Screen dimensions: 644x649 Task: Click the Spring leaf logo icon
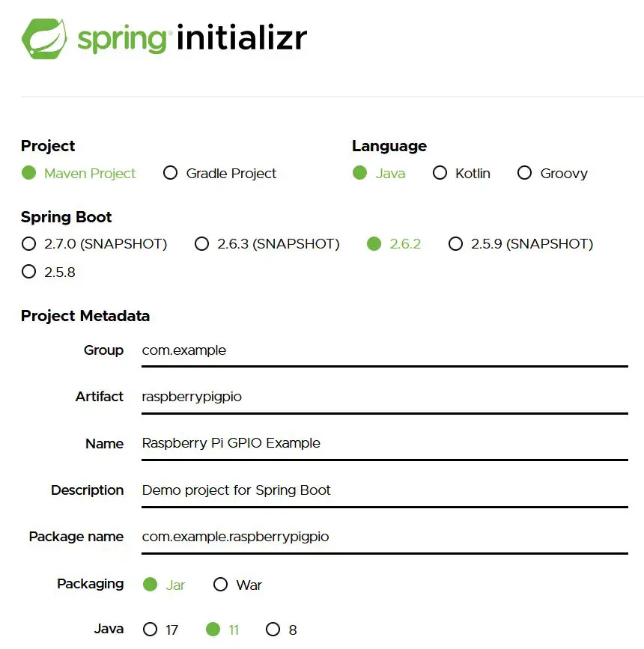pos(44,39)
